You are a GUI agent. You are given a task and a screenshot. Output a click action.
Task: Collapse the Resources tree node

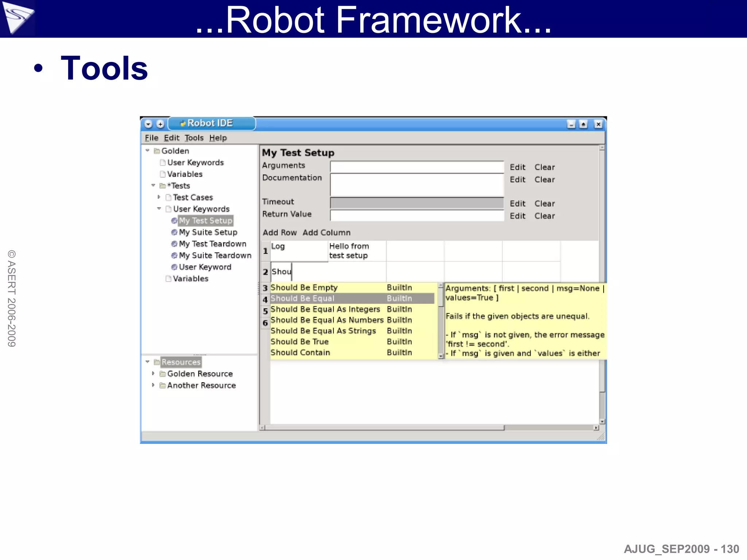(147, 362)
